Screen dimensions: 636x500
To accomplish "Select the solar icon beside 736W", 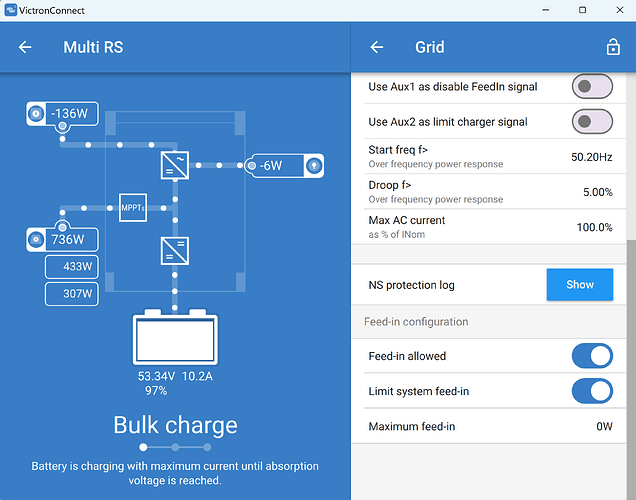I will coord(36,240).
